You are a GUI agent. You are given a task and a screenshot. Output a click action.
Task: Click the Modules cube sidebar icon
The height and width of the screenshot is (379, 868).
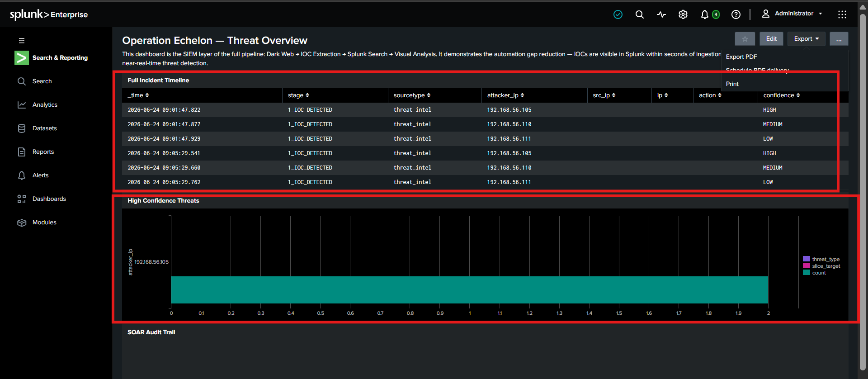point(21,223)
